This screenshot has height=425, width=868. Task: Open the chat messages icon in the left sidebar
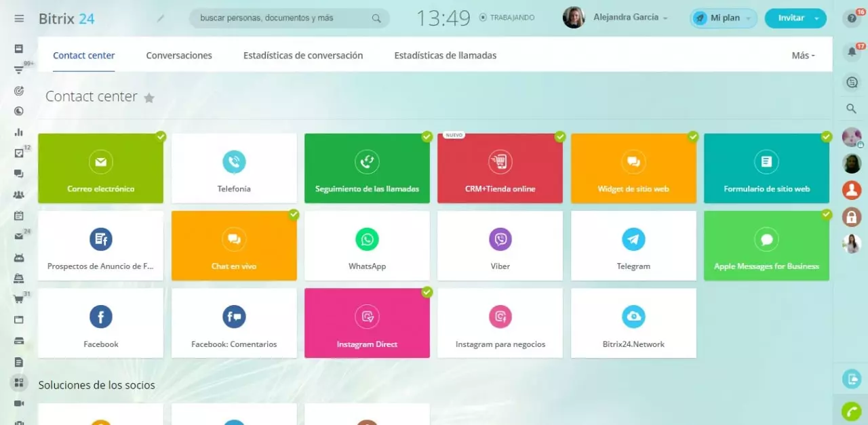[19, 174]
